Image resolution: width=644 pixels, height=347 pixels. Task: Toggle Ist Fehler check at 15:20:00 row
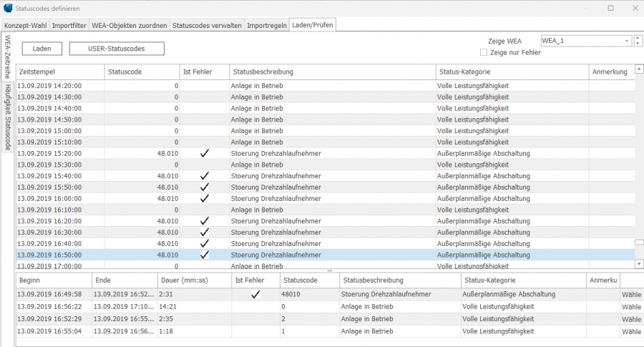(205, 153)
